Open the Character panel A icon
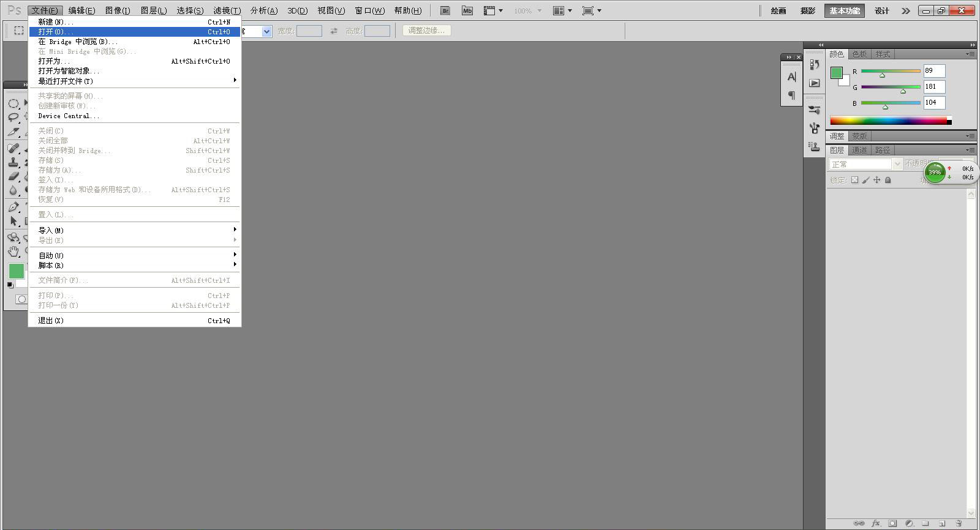This screenshot has height=530, width=980. (791, 77)
